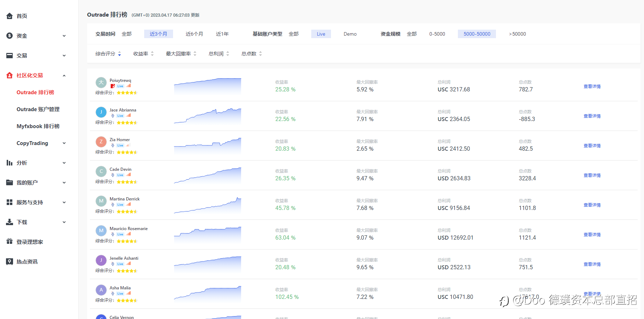Click the 热点资讯 news icon

10,261
